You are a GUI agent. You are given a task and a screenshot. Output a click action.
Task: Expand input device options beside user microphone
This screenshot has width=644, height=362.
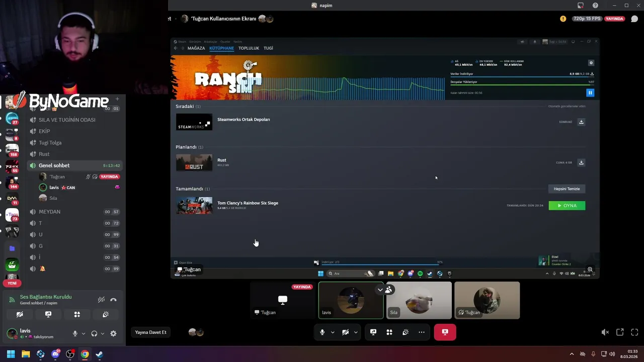click(x=83, y=333)
